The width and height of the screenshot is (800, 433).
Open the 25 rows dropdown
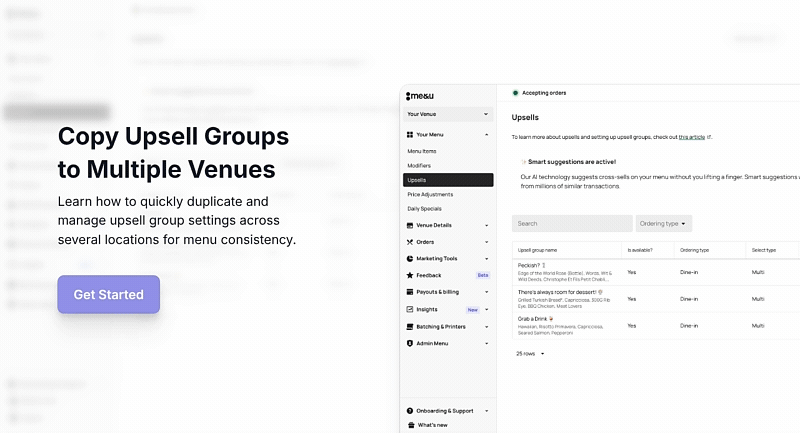(530, 353)
